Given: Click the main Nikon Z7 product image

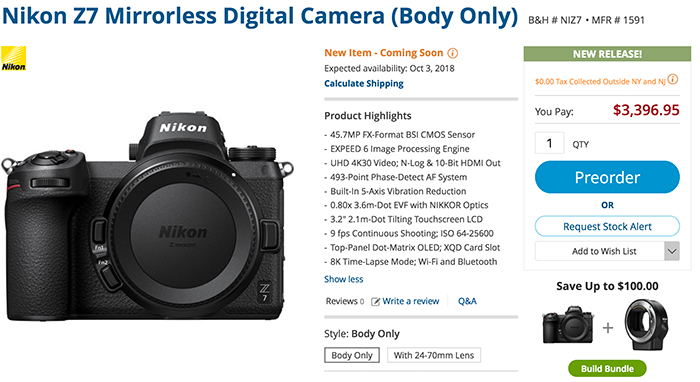Looking at the screenshot, I should click(x=149, y=216).
